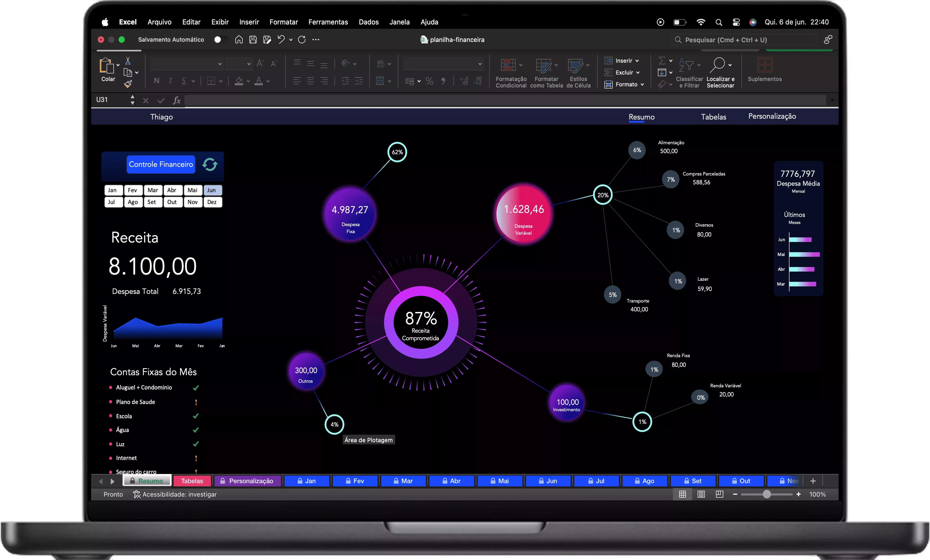Open the number format dropdown
The height and width of the screenshot is (560, 930).
click(480, 64)
